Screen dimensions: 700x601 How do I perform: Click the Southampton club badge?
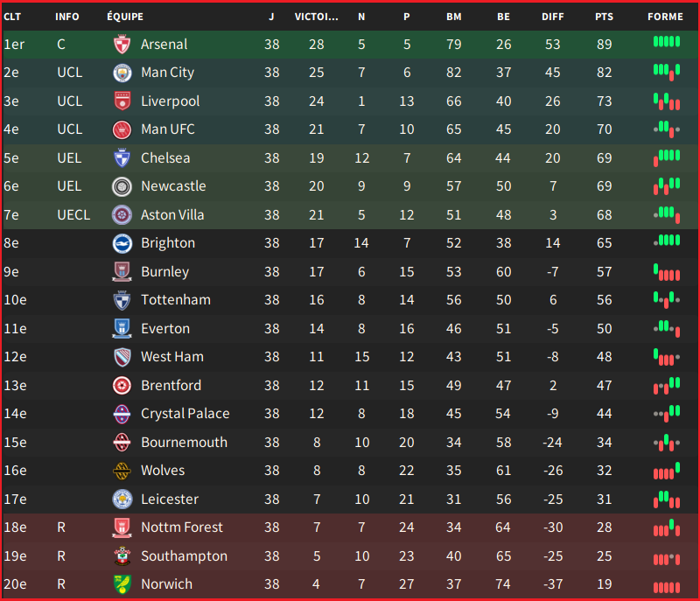(x=122, y=556)
